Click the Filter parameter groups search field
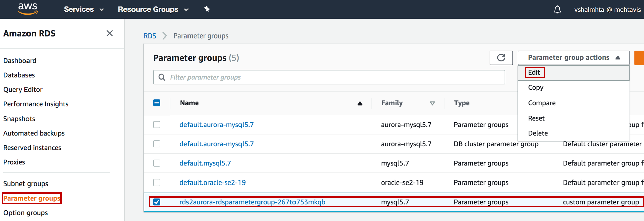The width and height of the screenshot is (644, 221). coord(329,77)
